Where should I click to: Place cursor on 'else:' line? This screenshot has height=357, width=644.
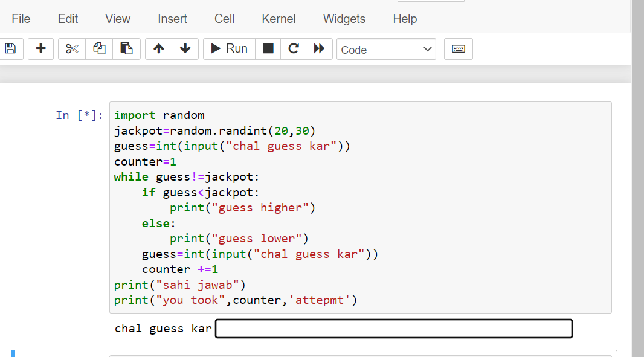158,224
